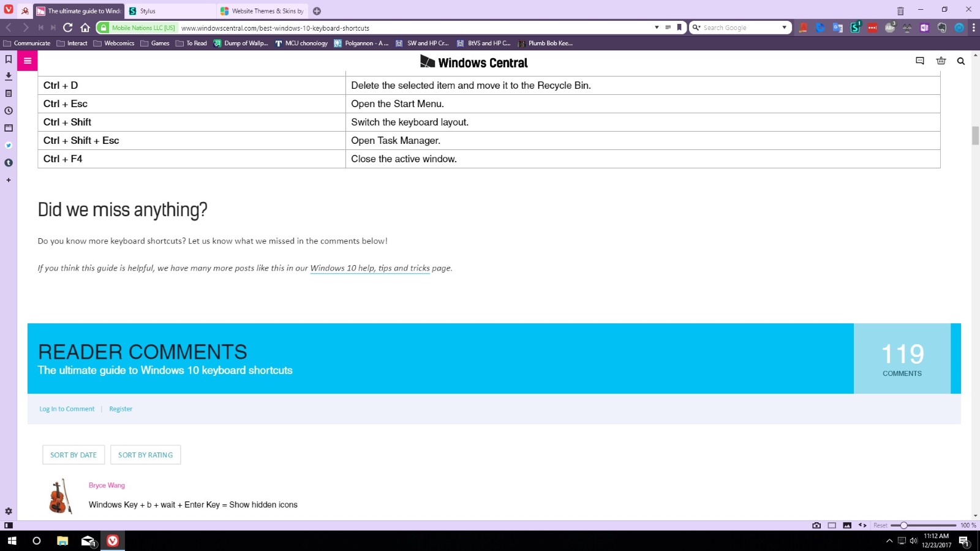Screen dimensions: 980x551
Task: Open the To Read bookmarks folder
Action: (x=191, y=43)
